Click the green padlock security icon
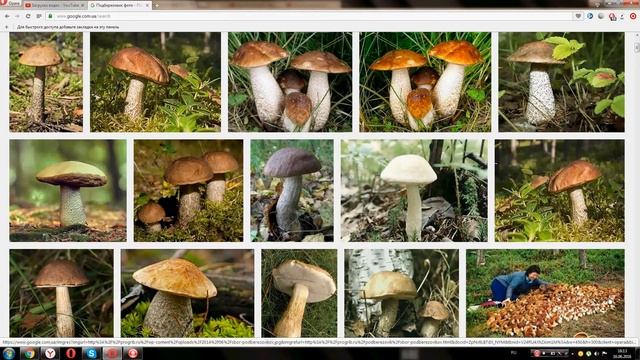The image size is (640, 360). (x=51, y=16)
